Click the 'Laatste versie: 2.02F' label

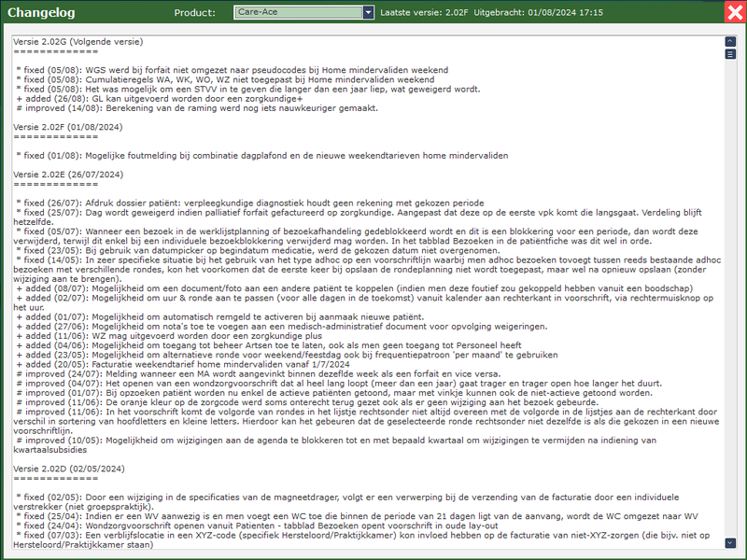pyautogui.click(x=427, y=13)
